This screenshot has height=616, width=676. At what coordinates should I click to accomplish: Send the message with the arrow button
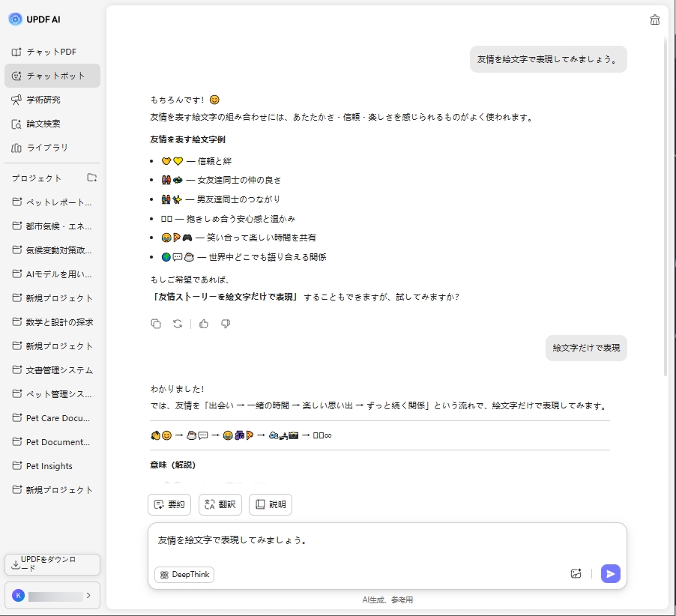tap(611, 573)
